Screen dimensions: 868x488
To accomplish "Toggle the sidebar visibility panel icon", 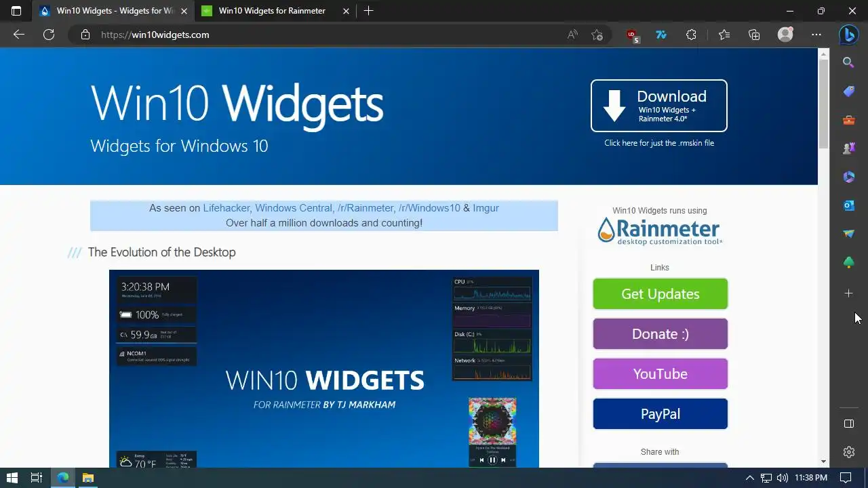I will pyautogui.click(x=848, y=424).
